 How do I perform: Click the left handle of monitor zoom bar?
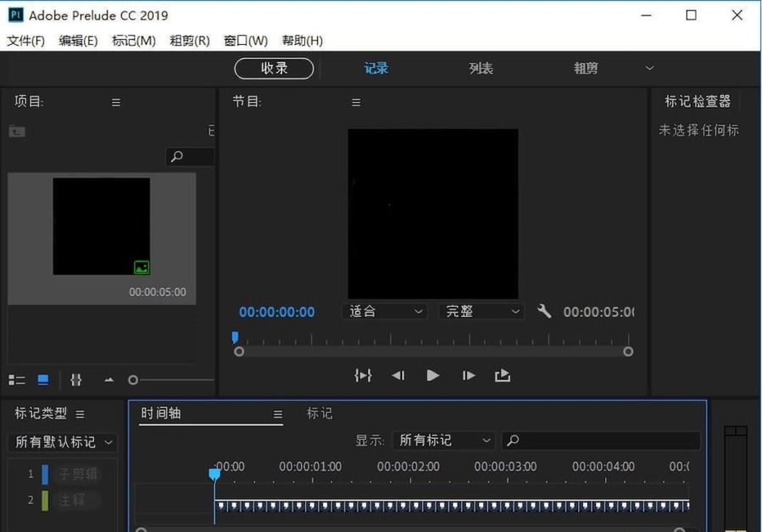tap(239, 352)
